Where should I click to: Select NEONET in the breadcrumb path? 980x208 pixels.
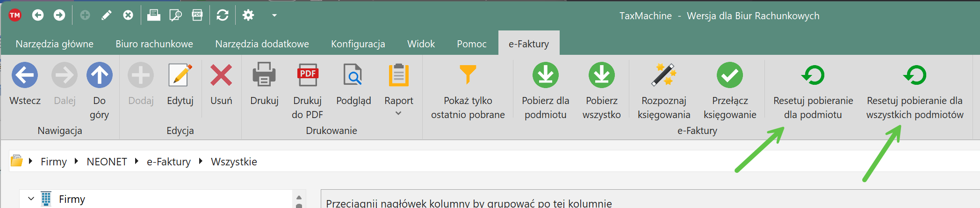[107, 162]
